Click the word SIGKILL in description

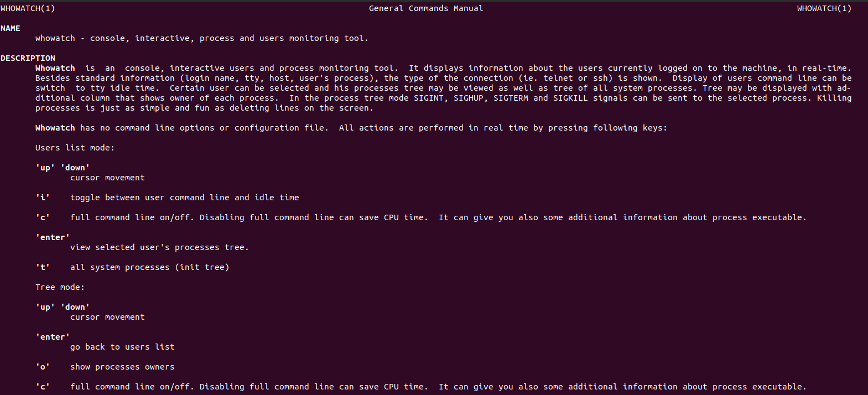(x=570, y=98)
